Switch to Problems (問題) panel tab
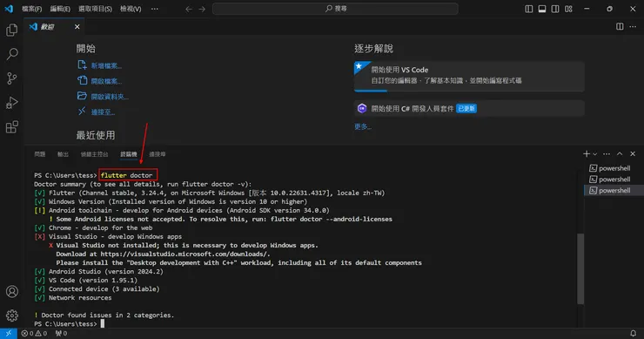The height and width of the screenshot is (339, 644). click(40, 154)
